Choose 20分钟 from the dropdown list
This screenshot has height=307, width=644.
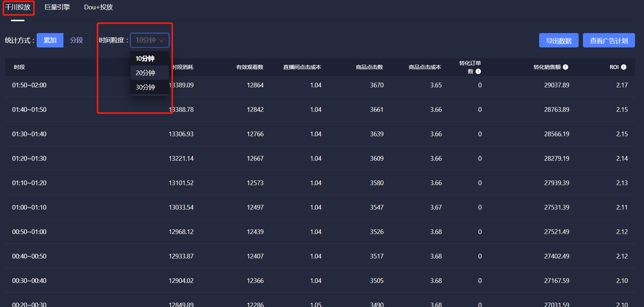[145, 73]
